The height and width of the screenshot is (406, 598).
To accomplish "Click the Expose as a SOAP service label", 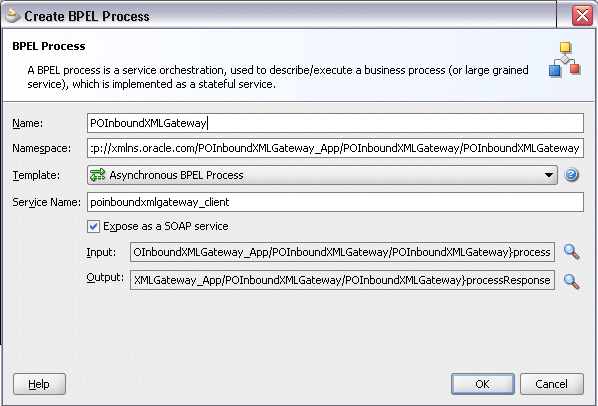I will (x=166, y=226).
